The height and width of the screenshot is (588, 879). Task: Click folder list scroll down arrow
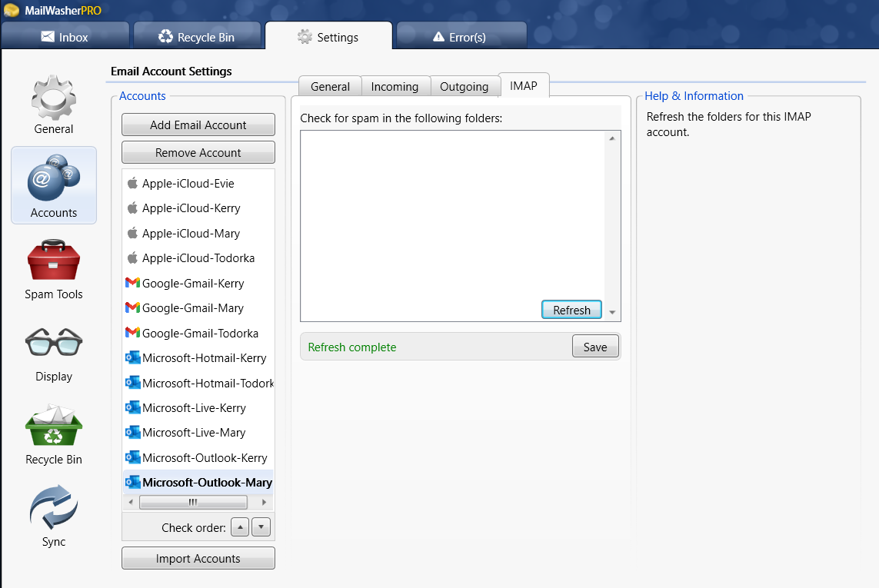612,312
